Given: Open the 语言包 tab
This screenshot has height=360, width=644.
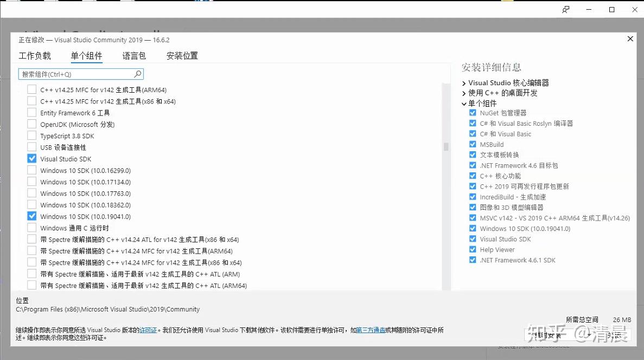Looking at the screenshot, I should [133, 55].
